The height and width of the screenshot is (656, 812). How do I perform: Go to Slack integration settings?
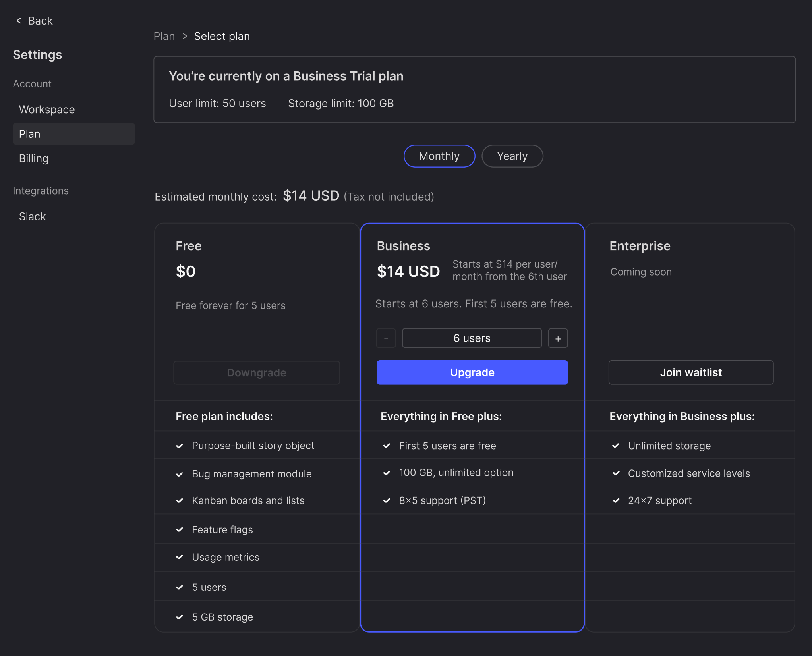(33, 216)
